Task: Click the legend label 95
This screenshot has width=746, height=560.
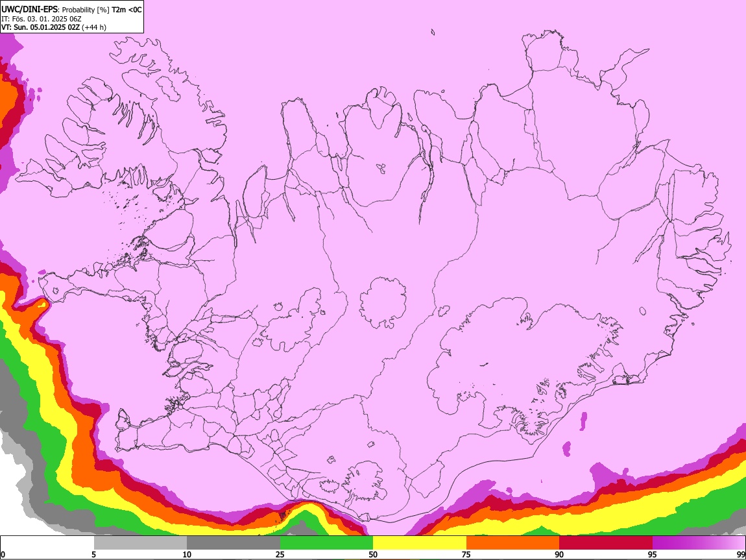Action: [x=653, y=555]
